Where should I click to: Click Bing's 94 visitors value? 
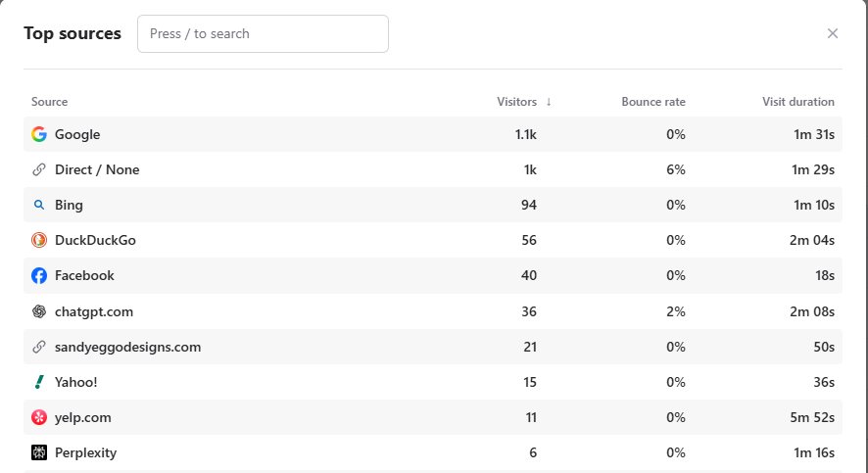click(x=529, y=206)
